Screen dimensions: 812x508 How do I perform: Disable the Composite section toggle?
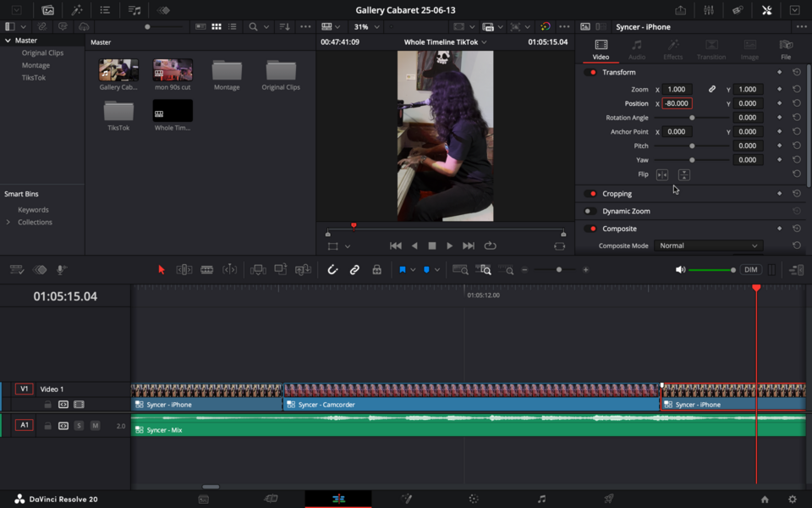point(590,229)
